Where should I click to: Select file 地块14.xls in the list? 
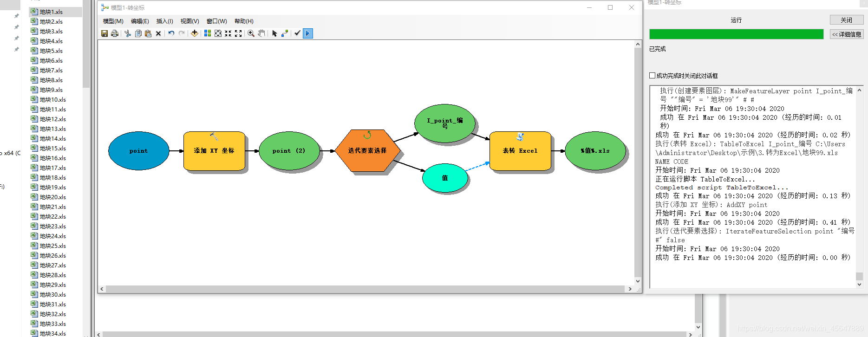pos(53,139)
